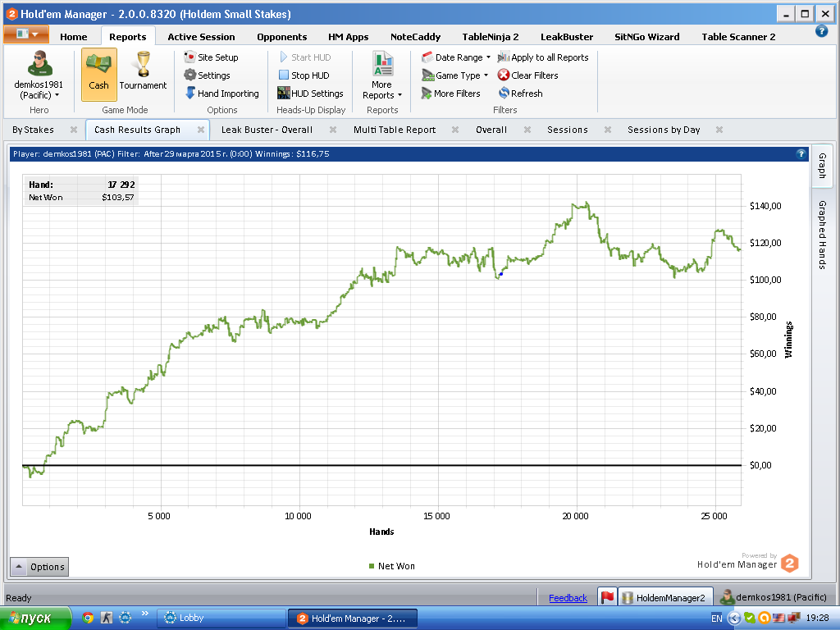Open the application menu button

point(26,34)
